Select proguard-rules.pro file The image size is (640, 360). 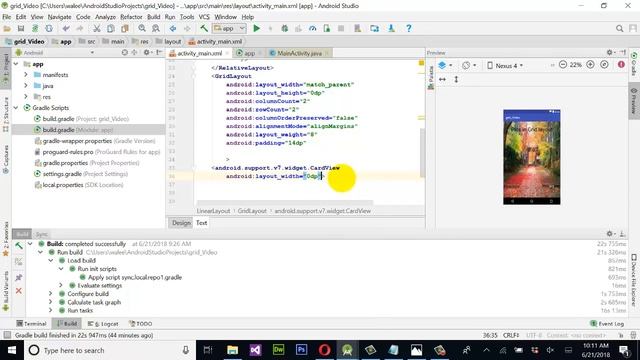point(97,152)
